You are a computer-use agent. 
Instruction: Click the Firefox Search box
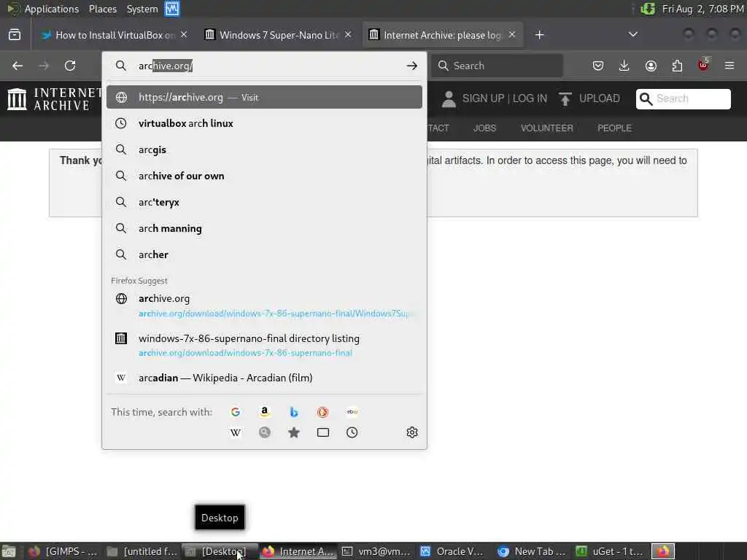(497, 66)
